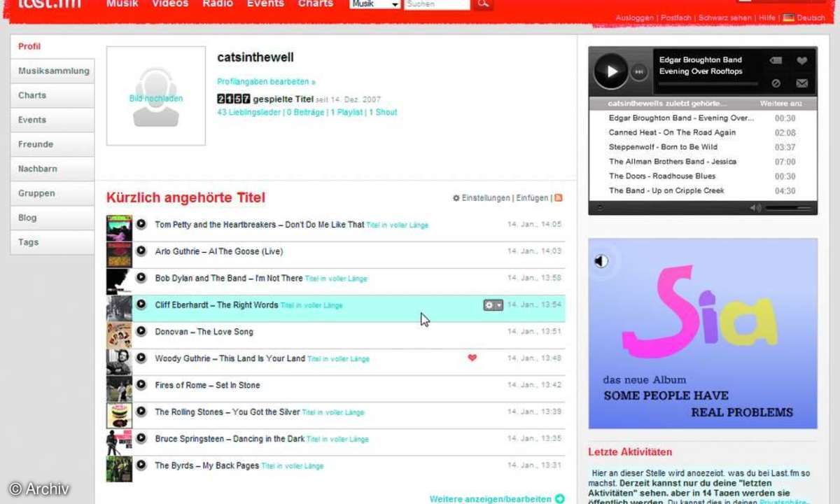Click loved heart on Woody Guthrie track
Image resolution: width=840 pixels, height=504 pixels.
[472, 358]
